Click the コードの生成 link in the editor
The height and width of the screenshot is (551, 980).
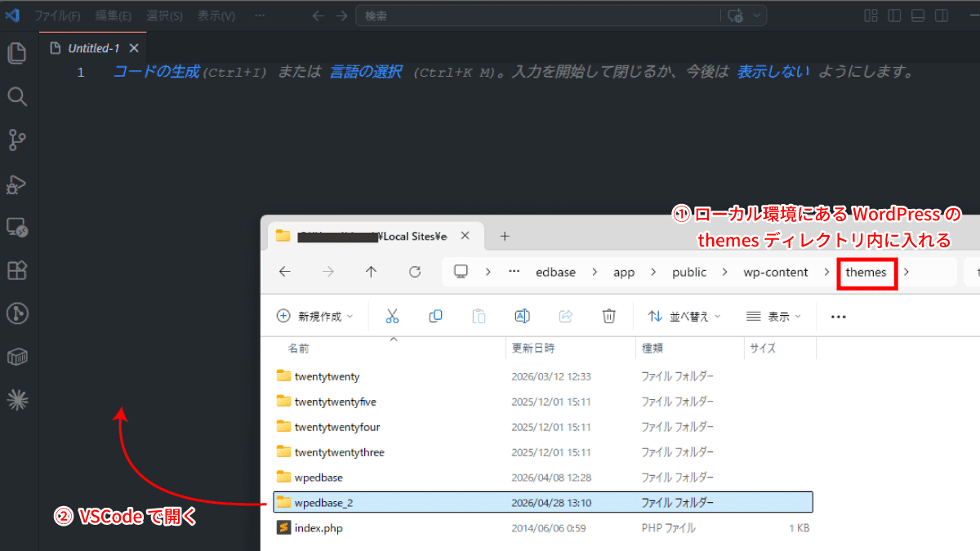(x=155, y=72)
